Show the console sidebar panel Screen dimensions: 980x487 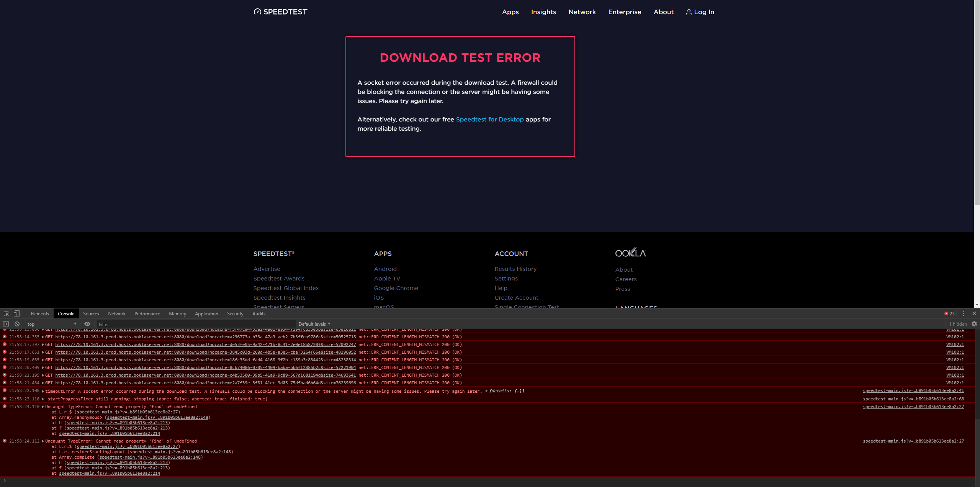pos(6,324)
